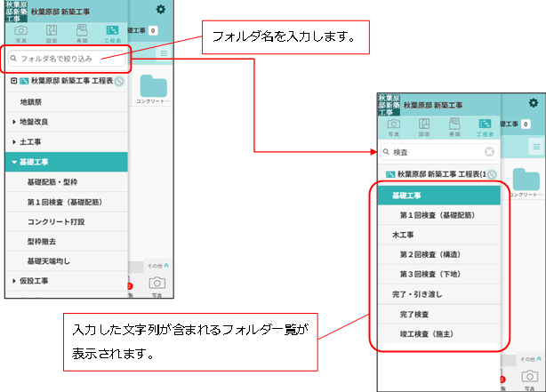The height and width of the screenshot is (392, 546).
Task: Clear the 検査 search text with X
Action: point(489,152)
